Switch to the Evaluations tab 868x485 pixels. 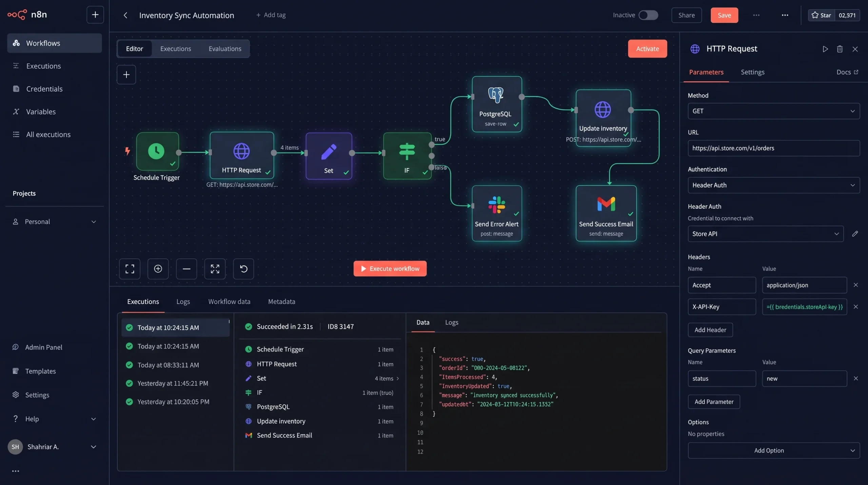[225, 49]
